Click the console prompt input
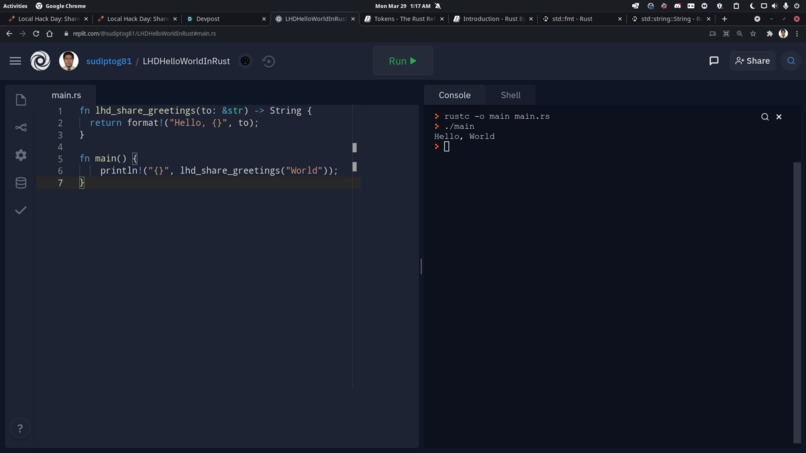Viewport: 806px width, 453px height. [446, 147]
